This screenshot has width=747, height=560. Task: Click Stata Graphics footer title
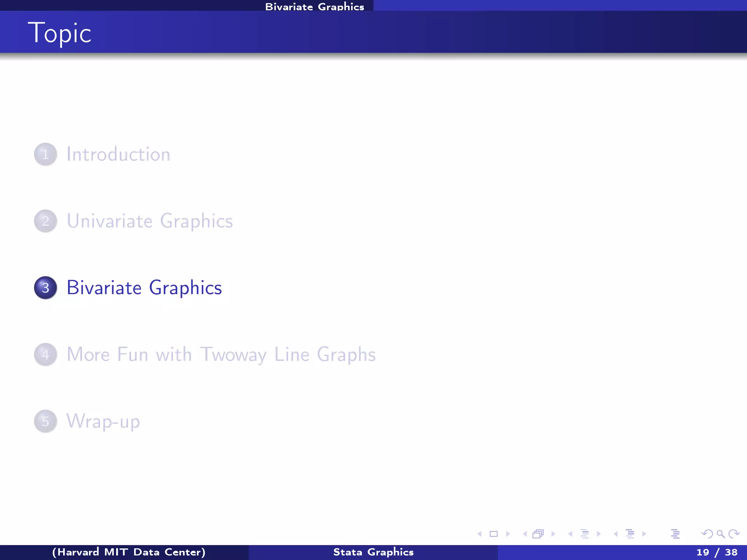[373, 552]
